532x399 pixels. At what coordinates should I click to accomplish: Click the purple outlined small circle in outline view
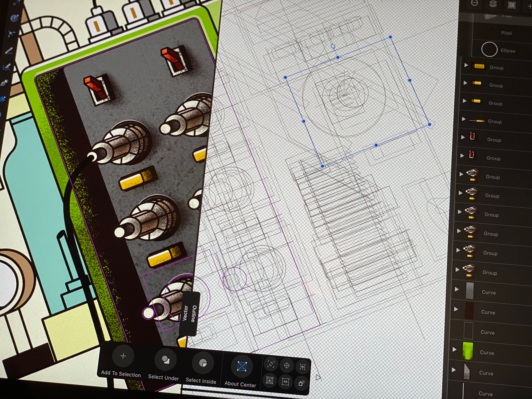point(234,279)
